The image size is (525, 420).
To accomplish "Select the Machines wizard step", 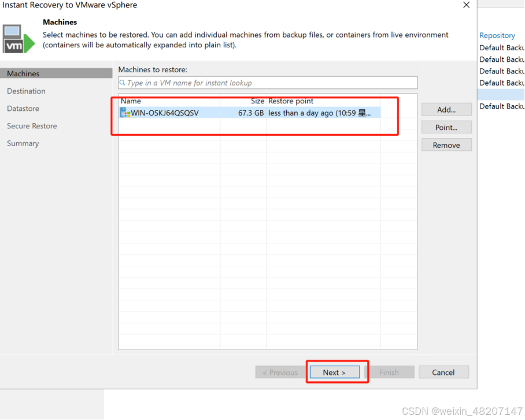I will pos(56,73).
